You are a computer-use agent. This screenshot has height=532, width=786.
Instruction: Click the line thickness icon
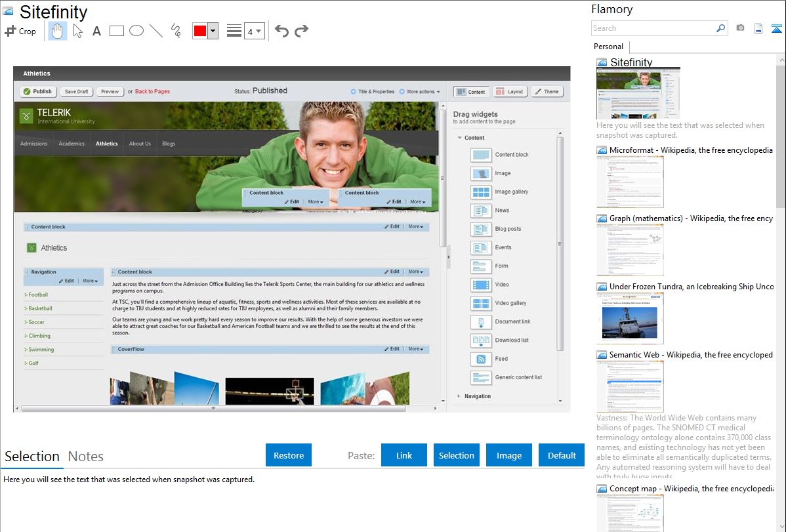click(234, 31)
